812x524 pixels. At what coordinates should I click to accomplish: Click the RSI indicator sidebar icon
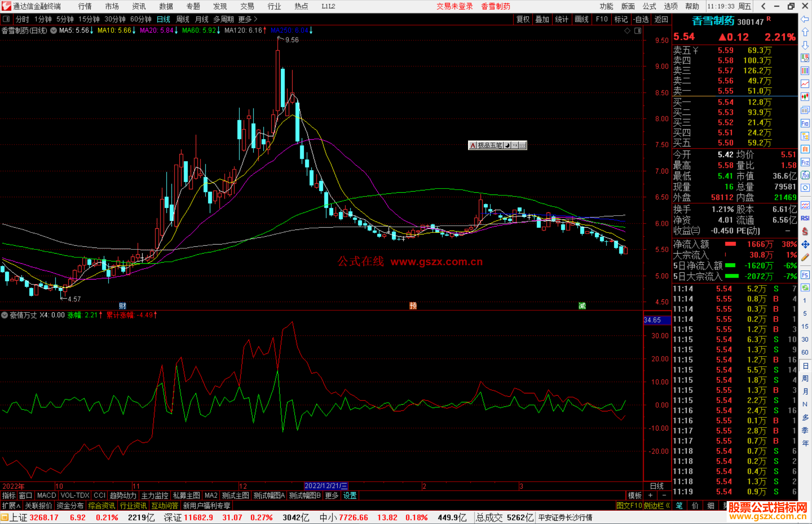805,218
